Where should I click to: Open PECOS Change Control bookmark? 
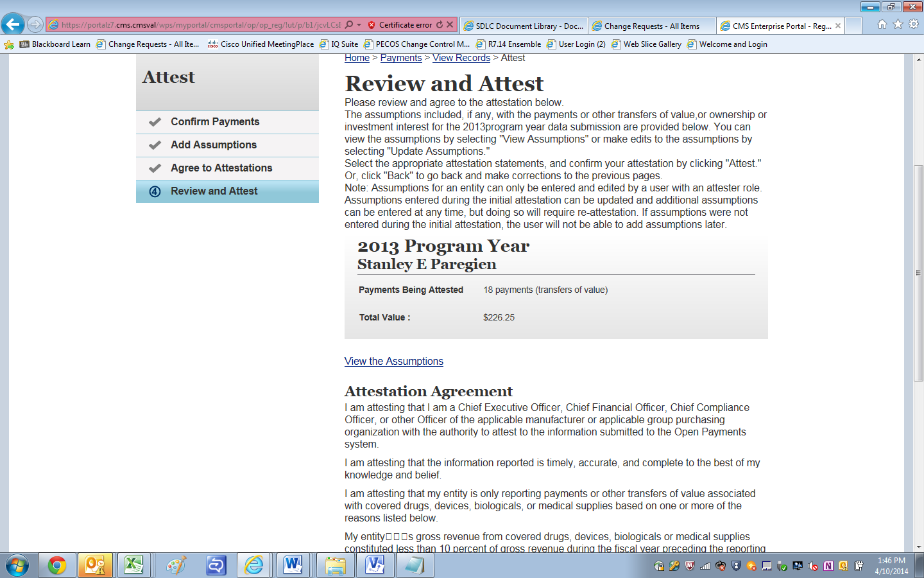tap(416, 44)
